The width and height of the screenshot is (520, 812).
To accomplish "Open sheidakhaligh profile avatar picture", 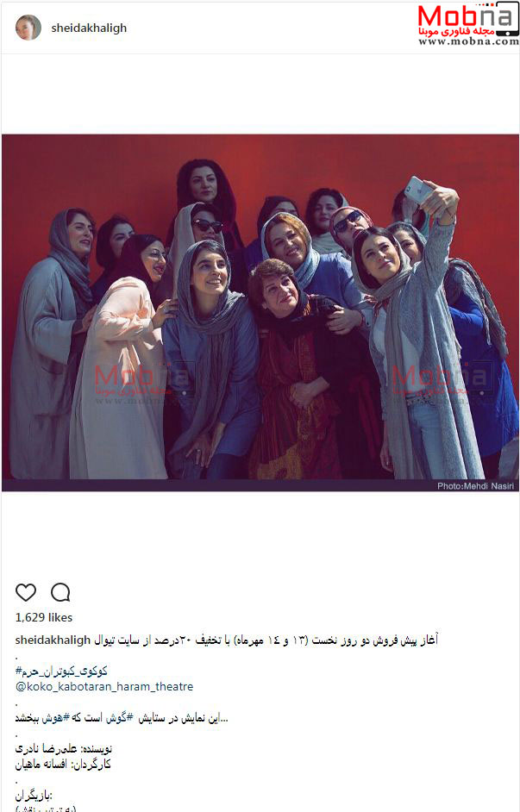I will (28, 28).
